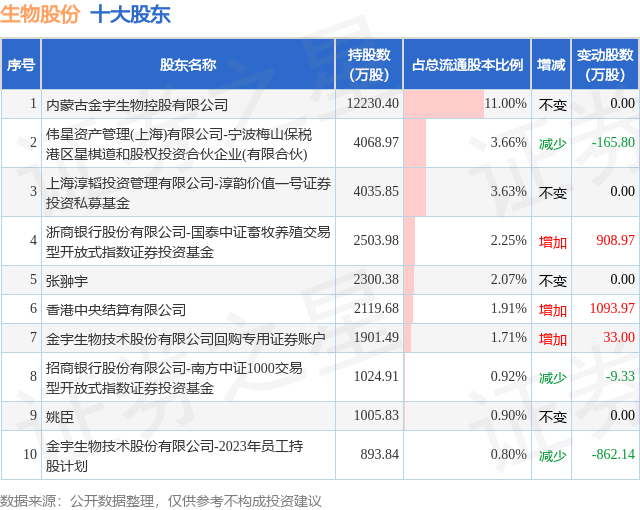Screen dimensions: 640x510
Task: Click 增加 in the 回购专用证券账户 row
Action: click(553, 339)
